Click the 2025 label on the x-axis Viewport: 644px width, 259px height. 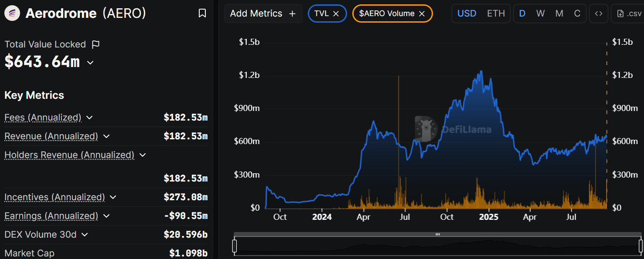point(488,217)
